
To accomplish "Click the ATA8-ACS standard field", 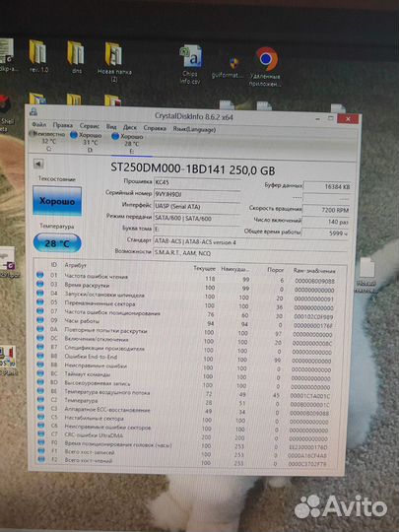I will click(x=250, y=242).
